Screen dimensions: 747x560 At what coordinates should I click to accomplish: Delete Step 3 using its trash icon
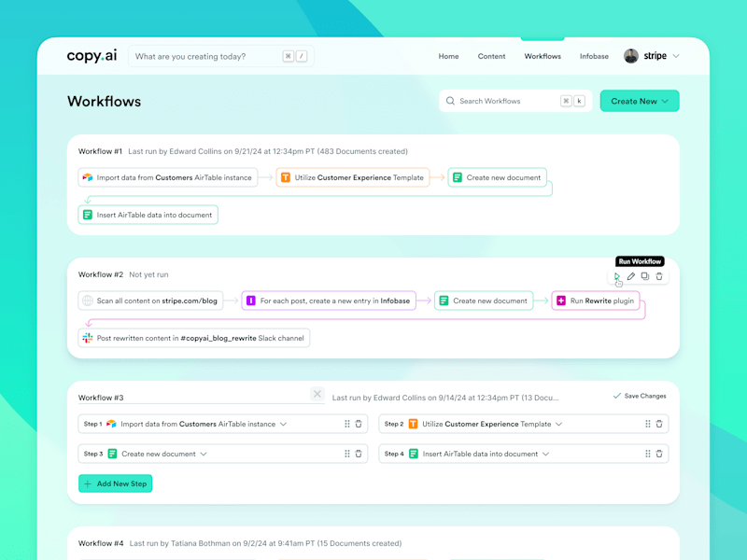pos(359,454)
